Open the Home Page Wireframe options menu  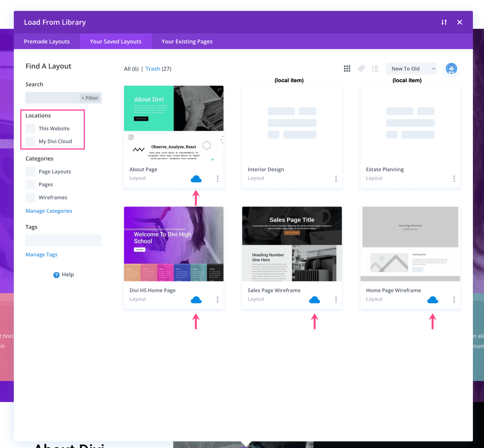(x=454, y=300)
